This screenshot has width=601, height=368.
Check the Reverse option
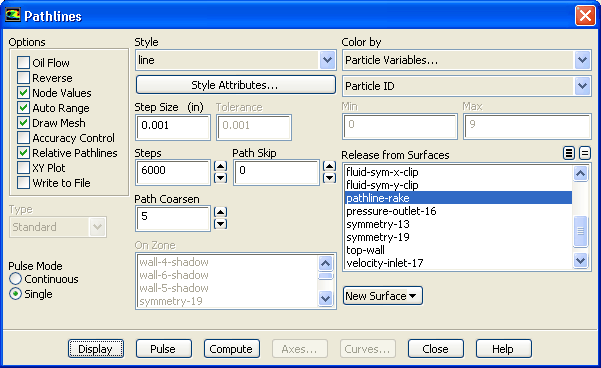pos(23,77)
